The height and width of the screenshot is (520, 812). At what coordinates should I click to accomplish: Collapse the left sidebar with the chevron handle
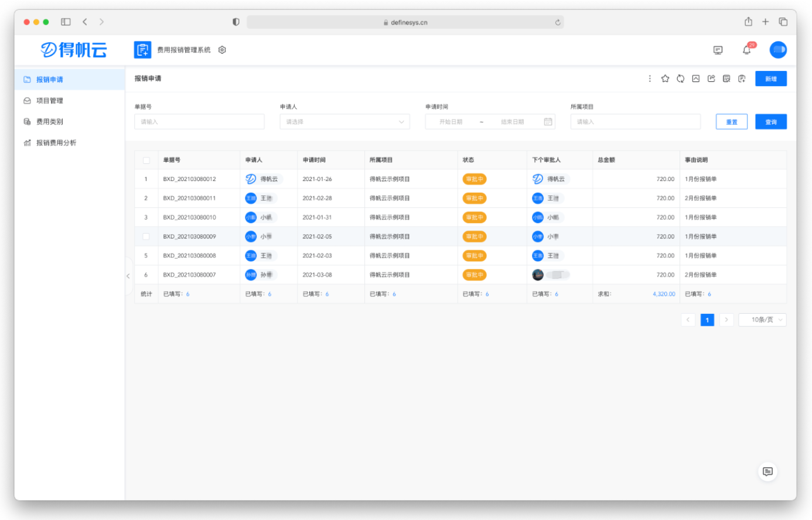tap(128, 276)
